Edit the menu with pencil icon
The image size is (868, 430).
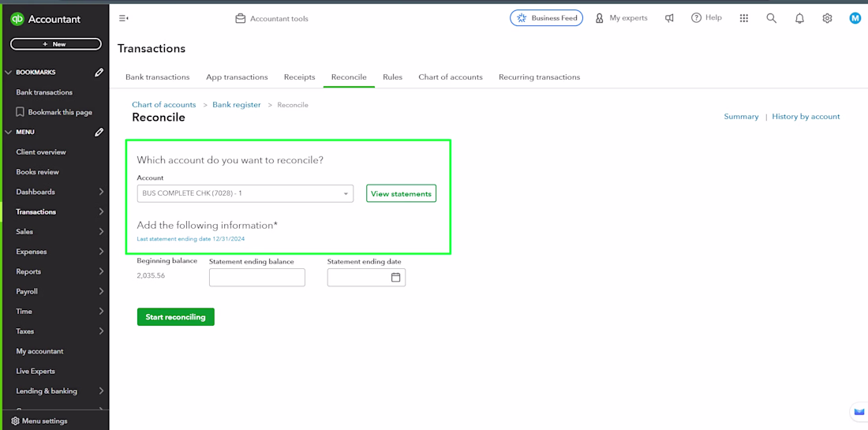(99, 132)
